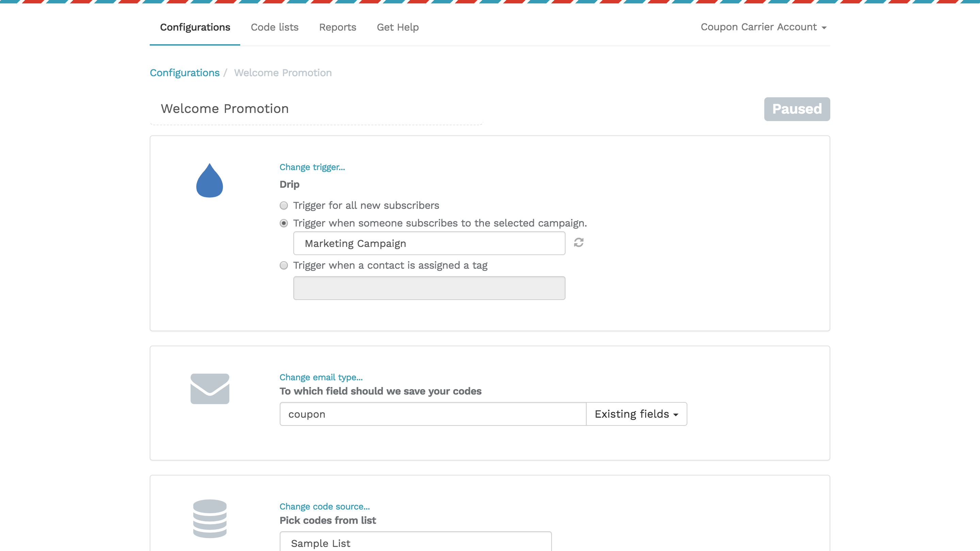Click the blue Drip water drop icon
Image resolution: width=980 pixels, height=551 pixels.
[x=209, y=181]
